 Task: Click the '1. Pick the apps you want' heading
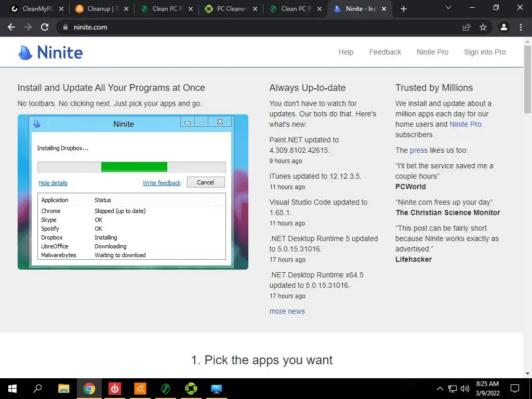[x=262, y=360]
